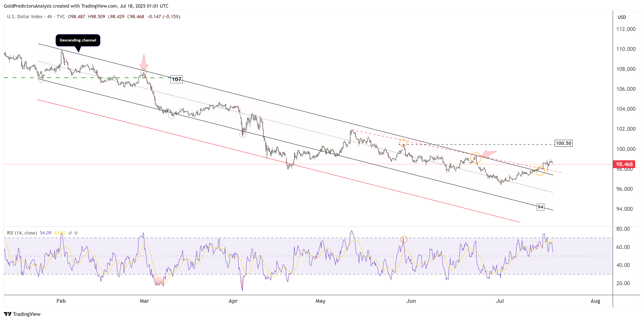Click the 106.000 price axis label

(626, 89)
